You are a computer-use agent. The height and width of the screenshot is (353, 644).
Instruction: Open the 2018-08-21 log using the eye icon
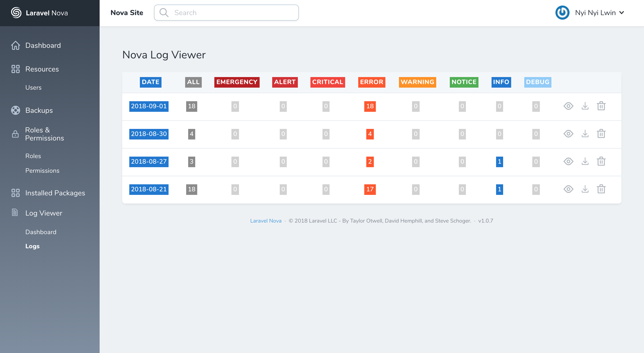pyautogui.click(x=569, y=189)
